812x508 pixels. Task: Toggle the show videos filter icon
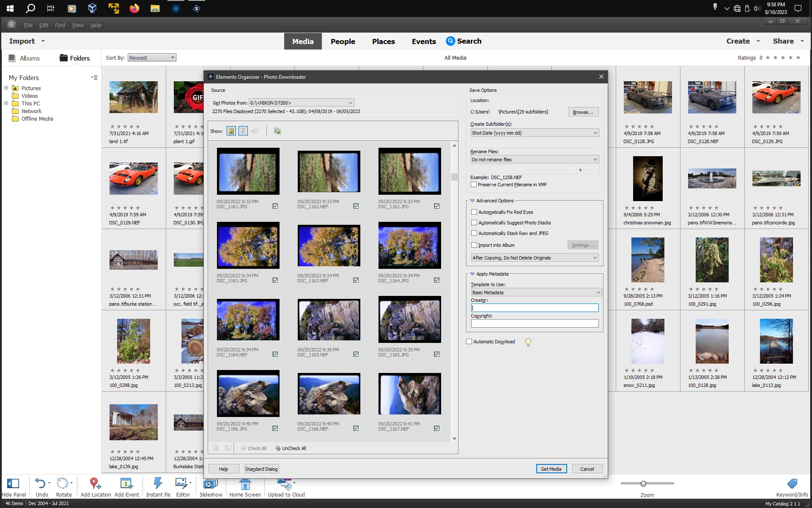click(243, 131)
